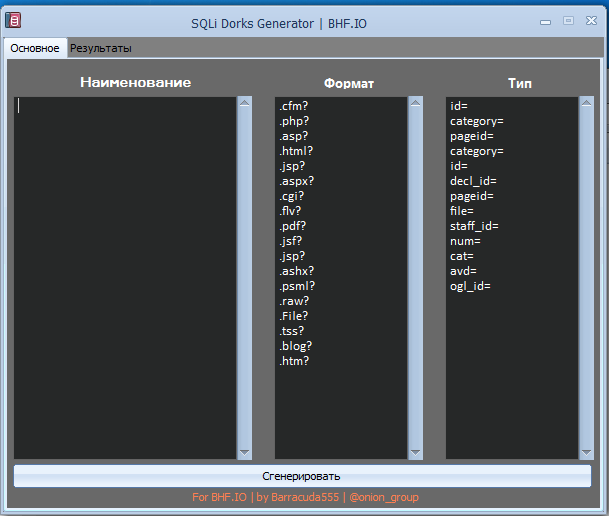Place cursor on .php? format line
Viewport: 613px width, 522px height.
click(x=296, y=121)
